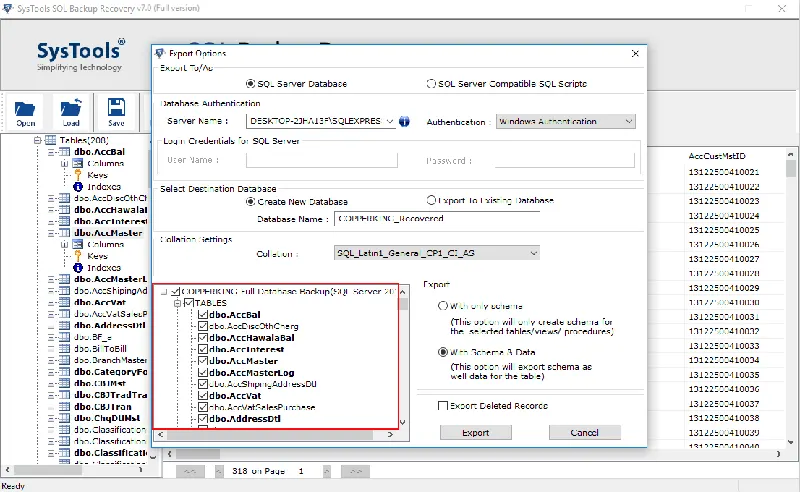
Task: Collapse the Tables(200) node
Action: (x=38, y=140)
